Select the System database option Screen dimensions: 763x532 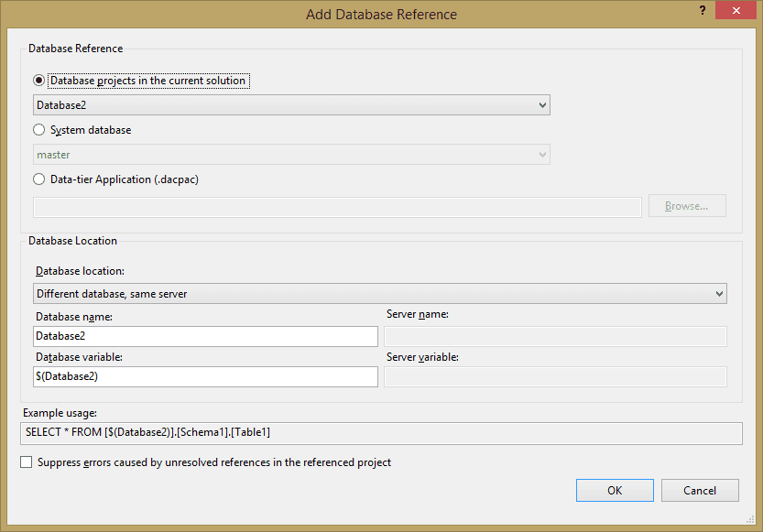pyautogui.click(x=38, y=129)
